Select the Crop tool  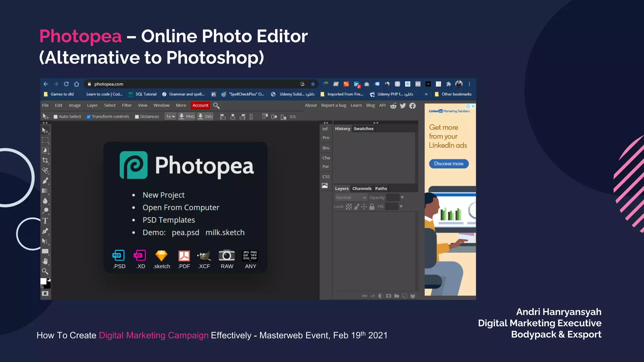[45, 161]
